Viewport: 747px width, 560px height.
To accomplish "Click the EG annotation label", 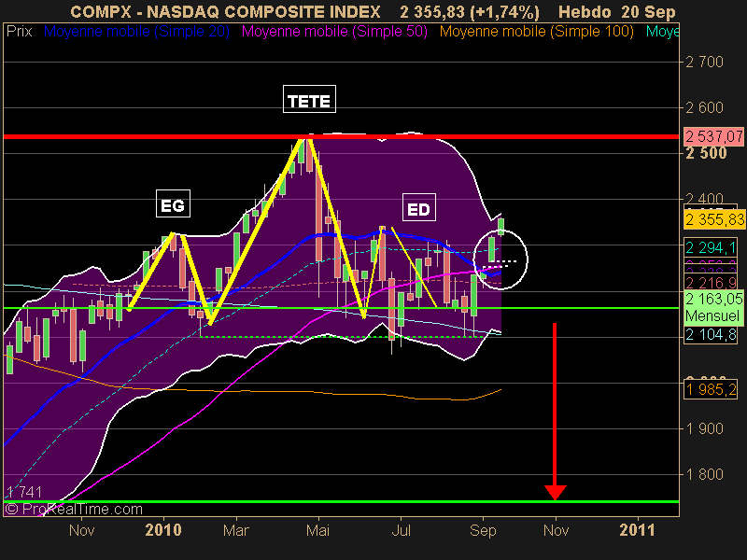I will pos(173,203).
